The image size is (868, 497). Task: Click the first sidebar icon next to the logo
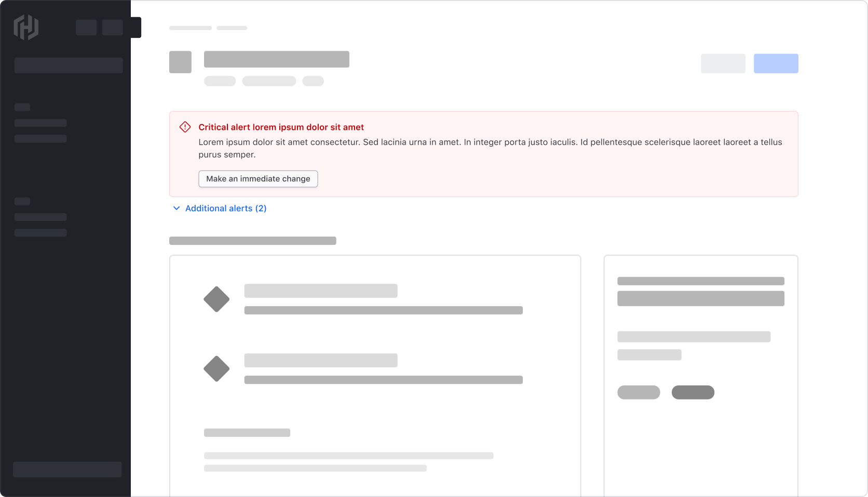pos(86,27)
